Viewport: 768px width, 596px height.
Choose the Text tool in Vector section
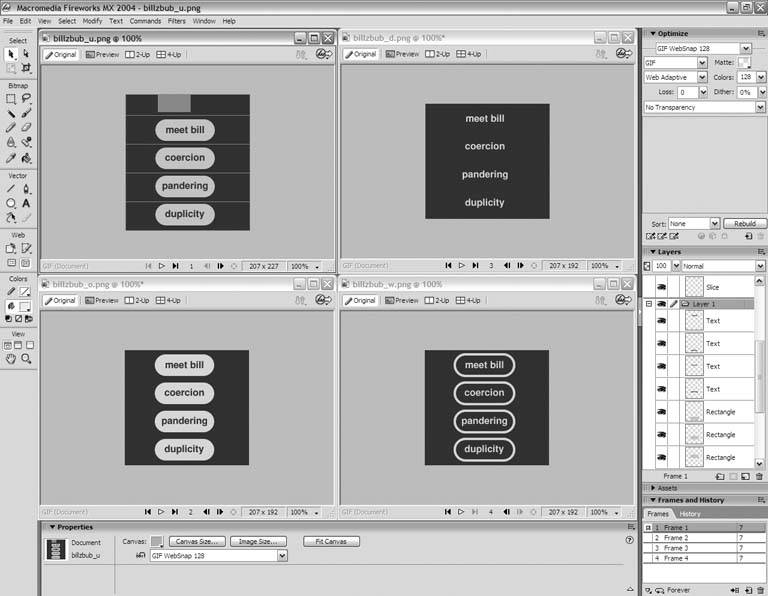(26, 203)
